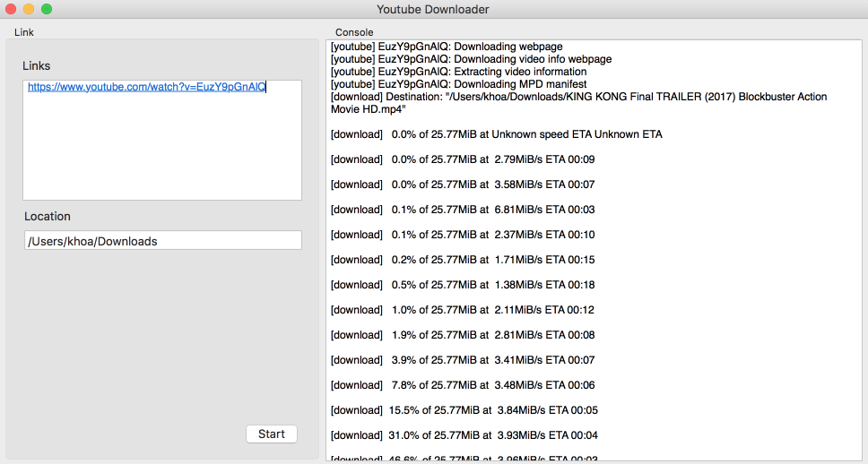This screenshot has height=464, width=868.
Task: Select download line at 2.37MiB/s
Action: tap(462, 235)
